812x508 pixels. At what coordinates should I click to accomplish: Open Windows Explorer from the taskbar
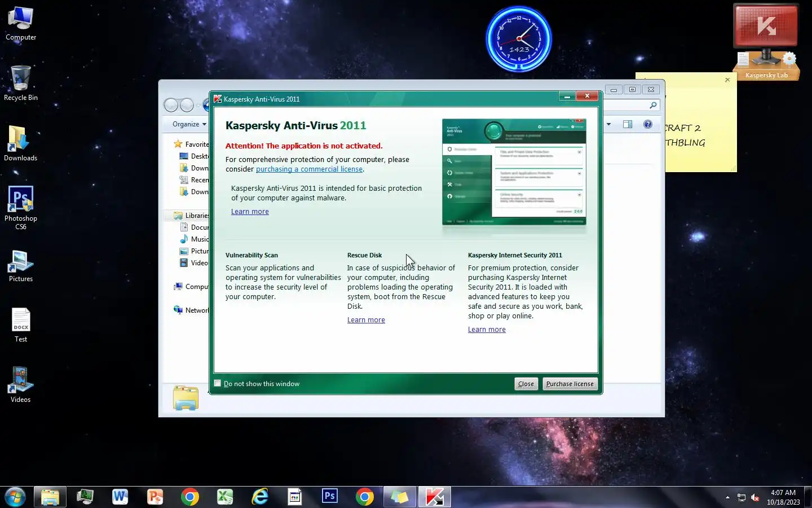50,497
